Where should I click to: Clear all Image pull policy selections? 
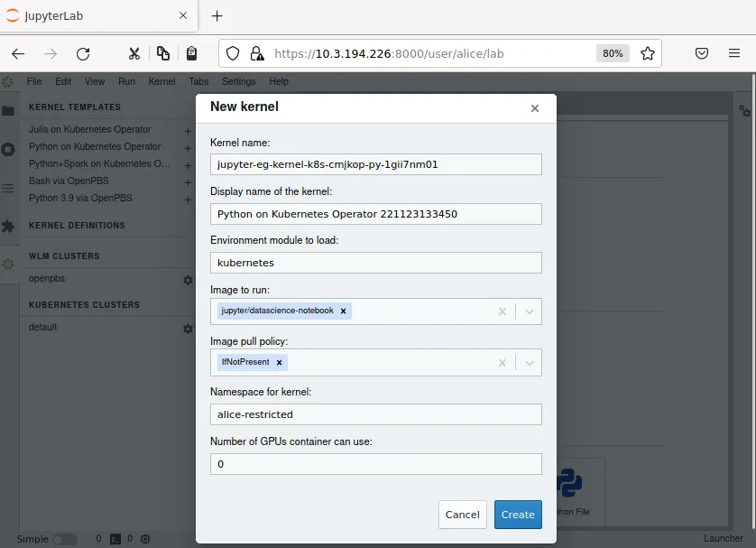[x=502, y=363]
